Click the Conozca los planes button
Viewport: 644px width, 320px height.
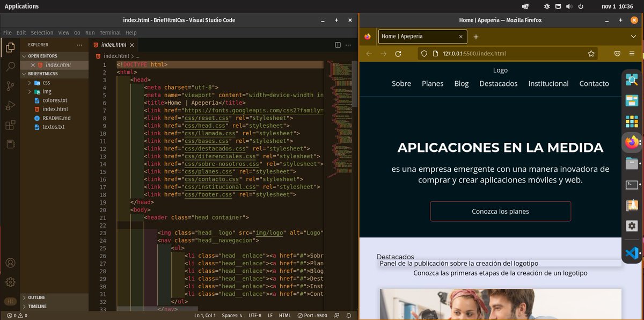pos(501,211)
